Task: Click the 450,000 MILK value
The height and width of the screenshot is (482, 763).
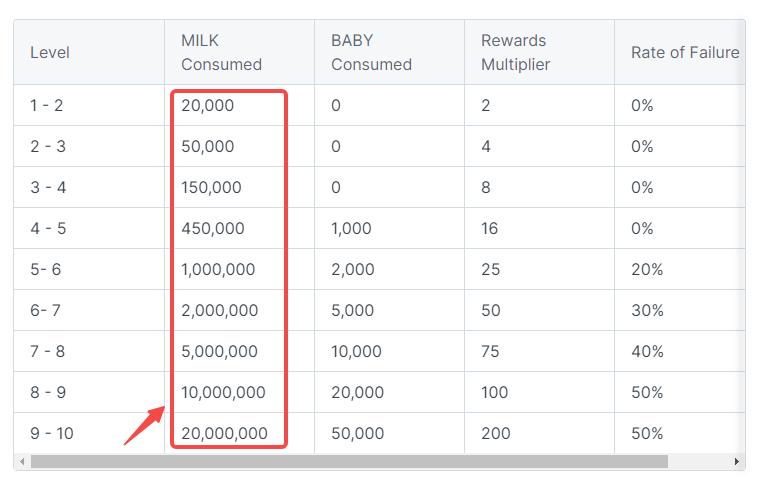Action: [x=213, y=228]
